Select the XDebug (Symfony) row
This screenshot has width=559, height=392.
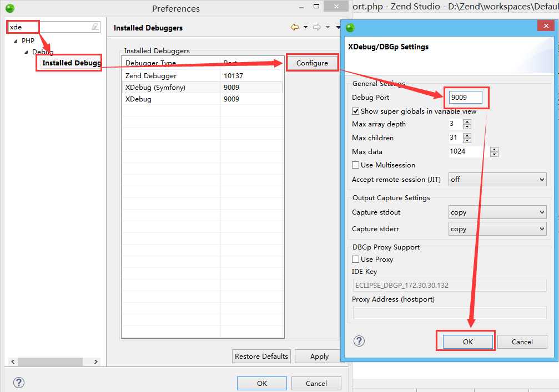202,88
